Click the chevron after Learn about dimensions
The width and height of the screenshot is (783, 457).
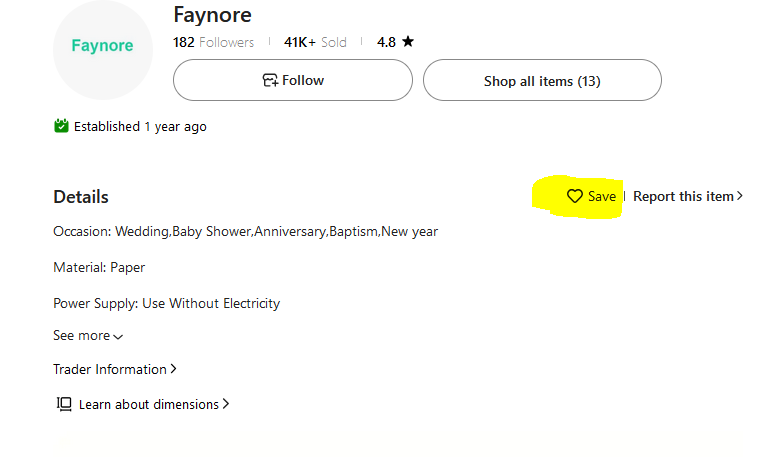[226, 404]
